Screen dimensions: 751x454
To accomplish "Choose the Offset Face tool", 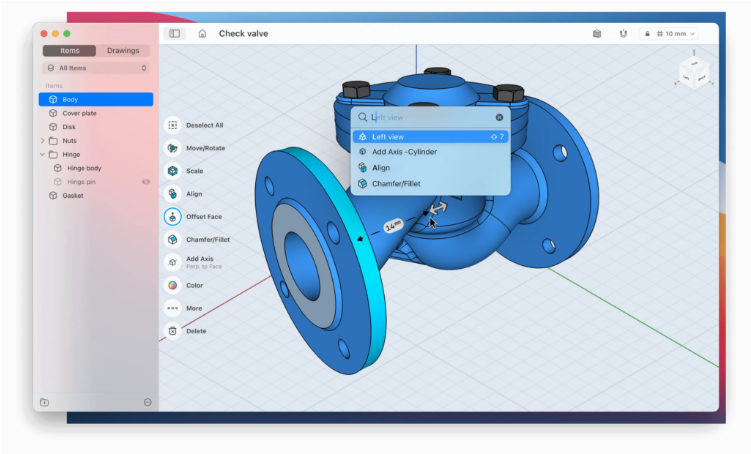I will 173,216.
